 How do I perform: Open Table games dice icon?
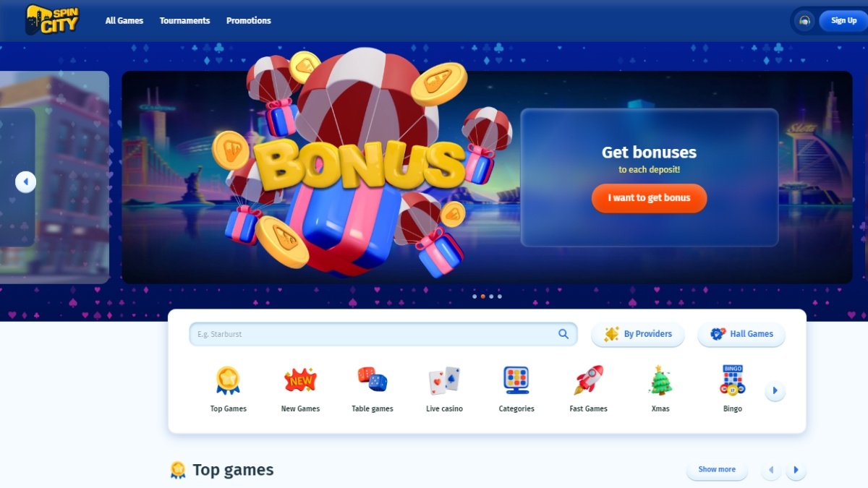pyautogui.click(x=373, y=380)
